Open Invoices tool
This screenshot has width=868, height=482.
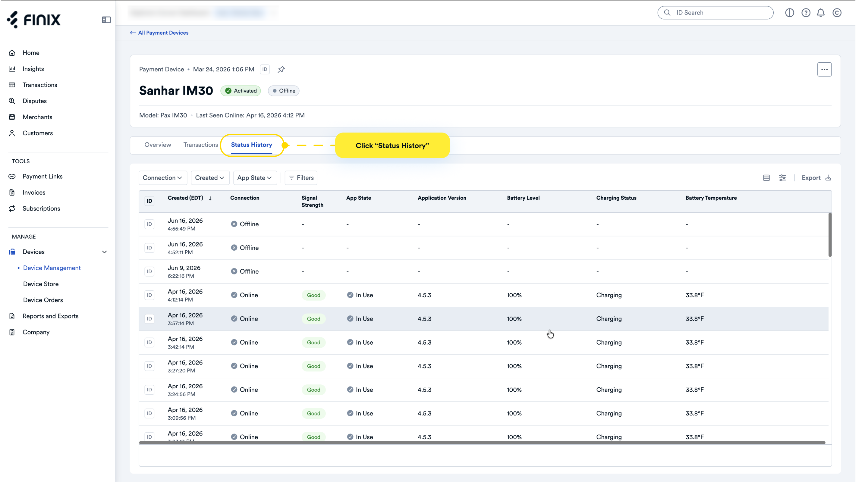tap(34, 192)
